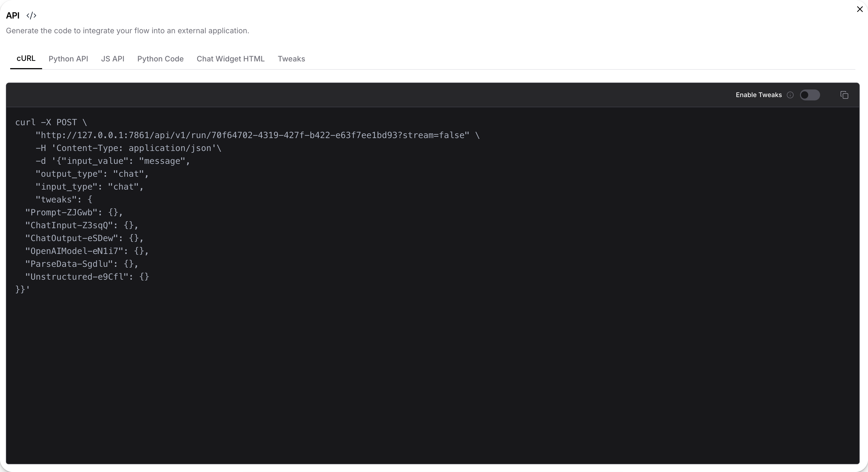Click the "Unstructured-e9Cfl" tweak line
The image size is (868, 472).
(x=87, y=277)
